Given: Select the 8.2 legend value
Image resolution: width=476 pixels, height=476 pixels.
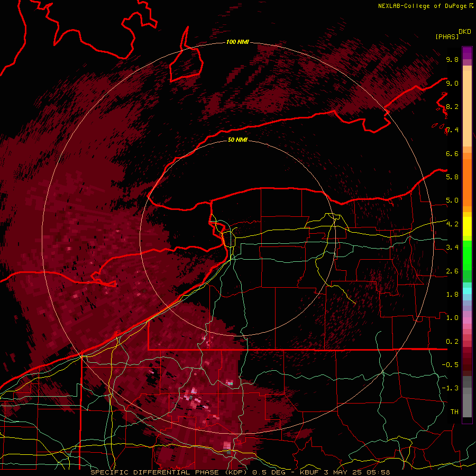Looking at the screenshot, I should click(x=452, y=106).
